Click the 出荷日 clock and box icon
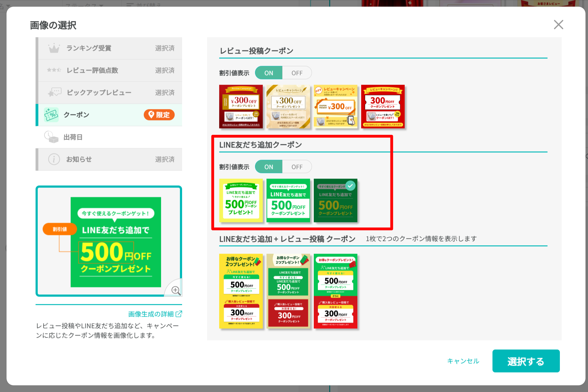The height and width of the screenshot is (392, 588). pyautogui.click(x=51, y=137)
